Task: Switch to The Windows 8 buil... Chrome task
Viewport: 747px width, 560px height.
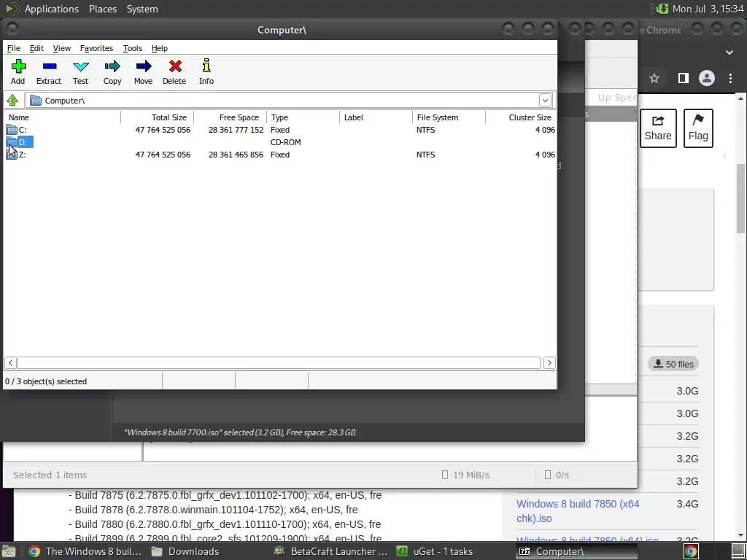Action: pyautogui.click(x=85, y=551)
